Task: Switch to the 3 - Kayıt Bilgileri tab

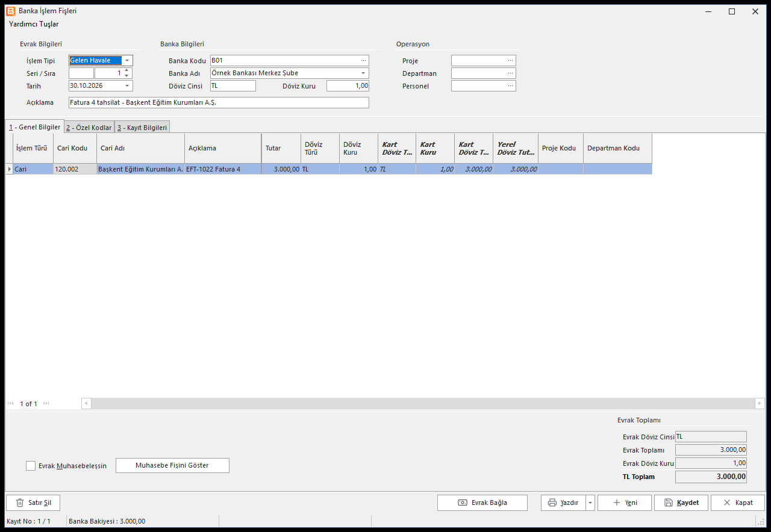Action: tap(142, 128)
